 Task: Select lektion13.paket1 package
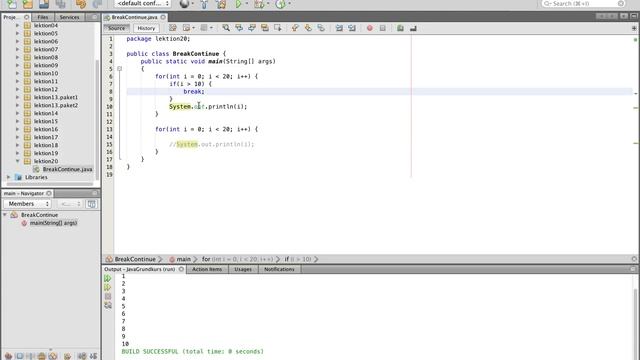[x=56, y=97]
